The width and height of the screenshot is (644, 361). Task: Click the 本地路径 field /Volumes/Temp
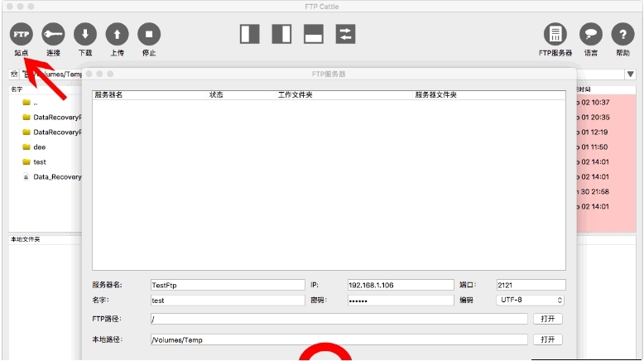click(x=339, y=339)
